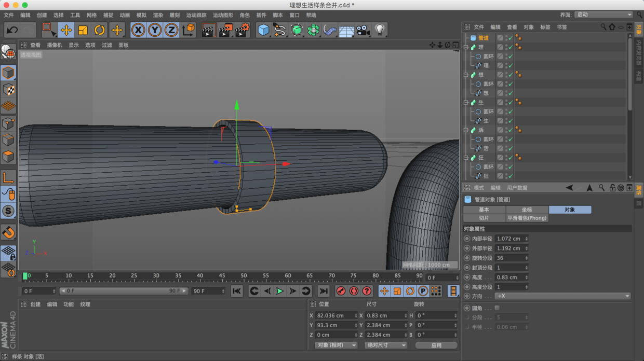
Task: Click the S snapping circle icon
Action: coord(8,211)
